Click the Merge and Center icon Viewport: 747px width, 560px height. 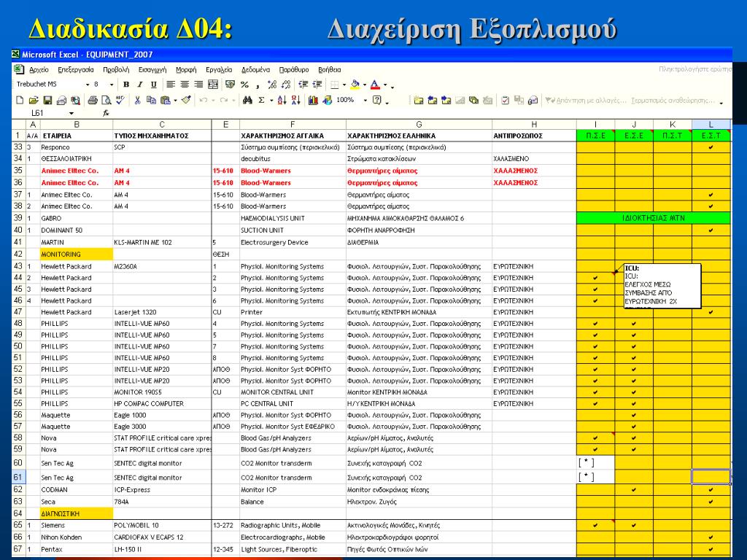pos(213,85)
